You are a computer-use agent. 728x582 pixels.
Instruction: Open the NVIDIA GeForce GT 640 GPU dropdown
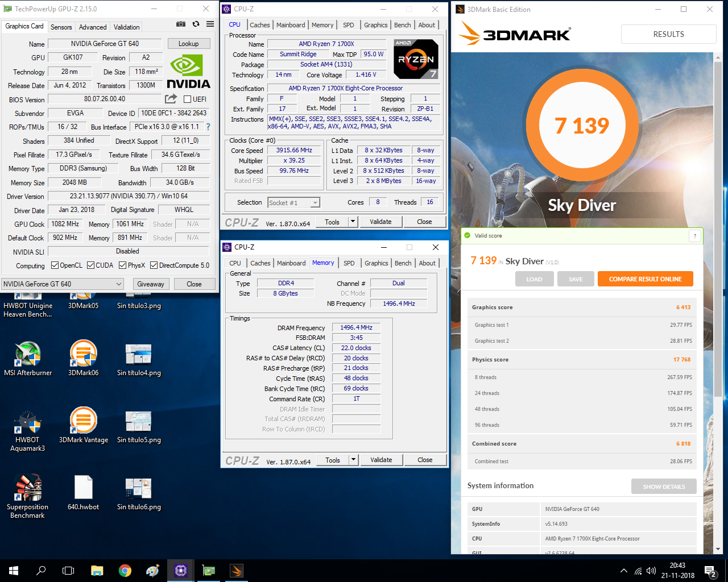click(63, 284)
